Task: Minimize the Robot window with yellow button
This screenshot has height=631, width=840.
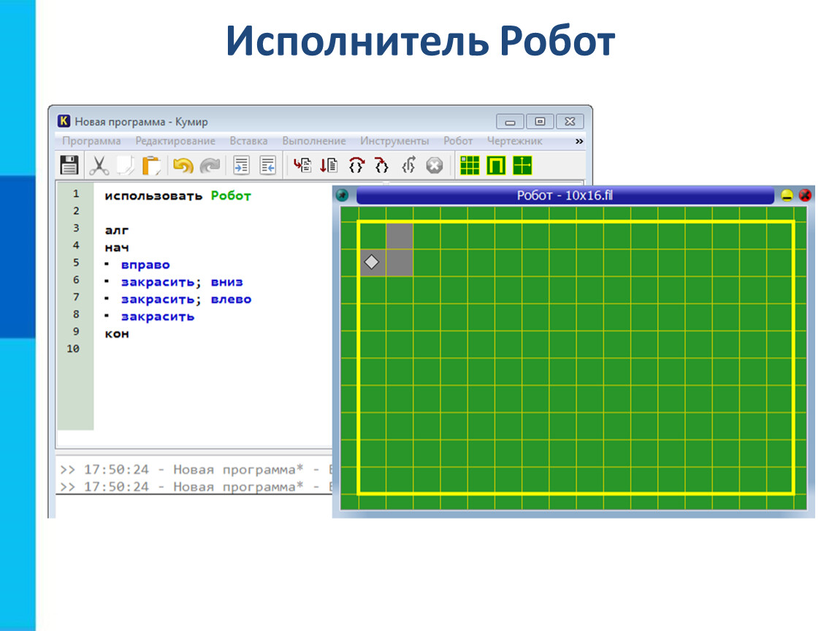Action: [787, 195]
